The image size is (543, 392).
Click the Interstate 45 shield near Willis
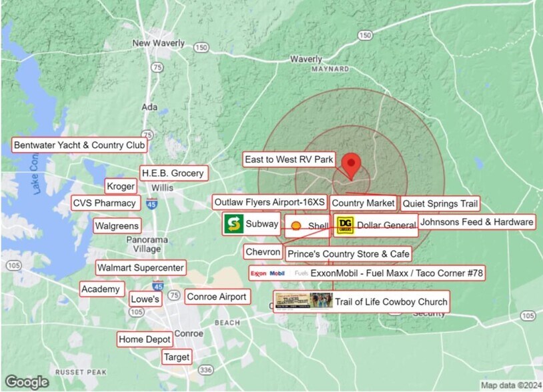tap(152, 204)
